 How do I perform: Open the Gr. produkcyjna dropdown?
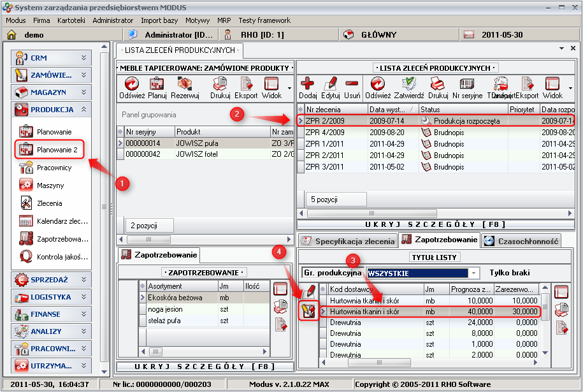473,273
